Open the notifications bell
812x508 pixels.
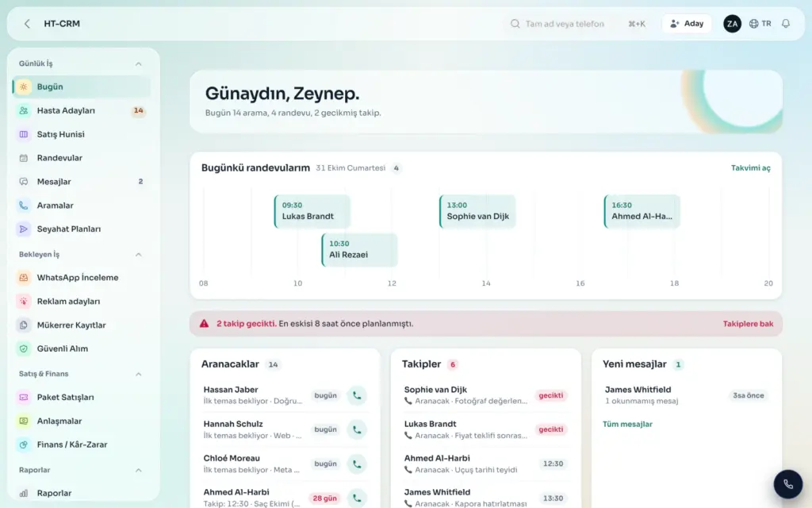[786, 24]
